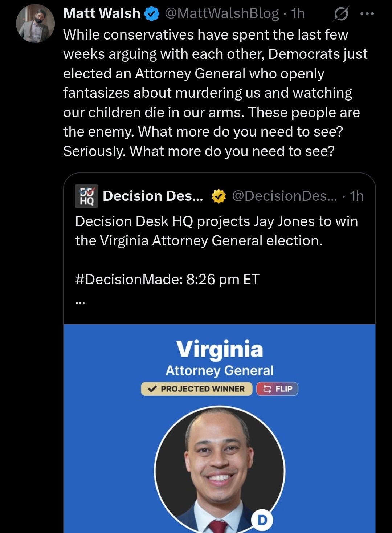Open the Matt Walsh display name link
The height and width of the screenshot is (533, 392).
coord(102,13)
